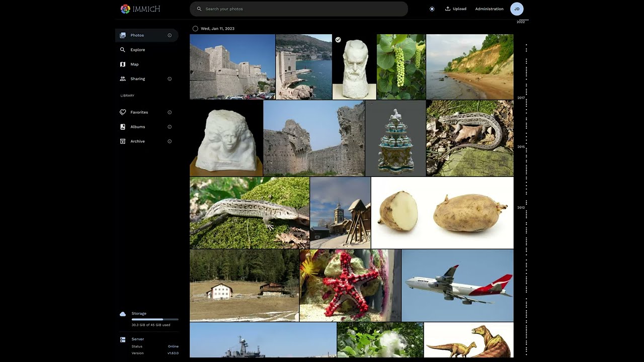Click the search magnifier icon
The image size is (644, 362).
[x=199, y=9]
